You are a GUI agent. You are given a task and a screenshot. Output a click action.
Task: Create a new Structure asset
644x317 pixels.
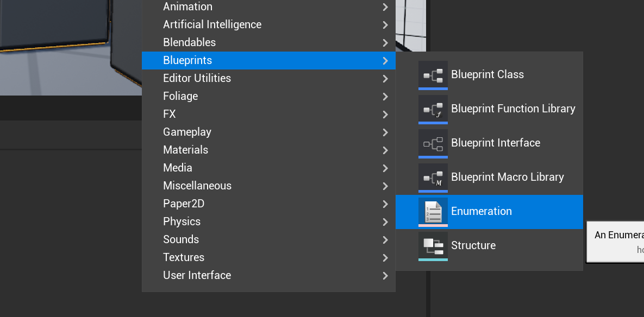point(473,245)
